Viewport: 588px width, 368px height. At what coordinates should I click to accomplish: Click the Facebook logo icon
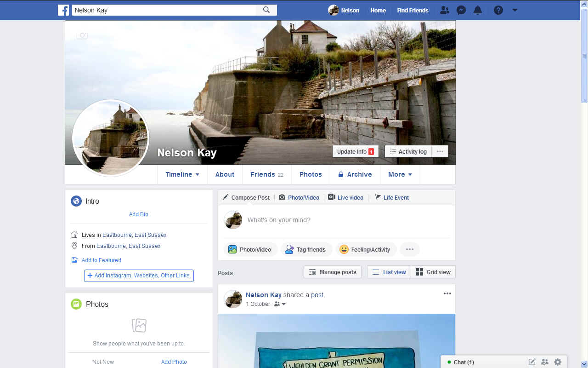pyautogui.click(x=63, y=10)
